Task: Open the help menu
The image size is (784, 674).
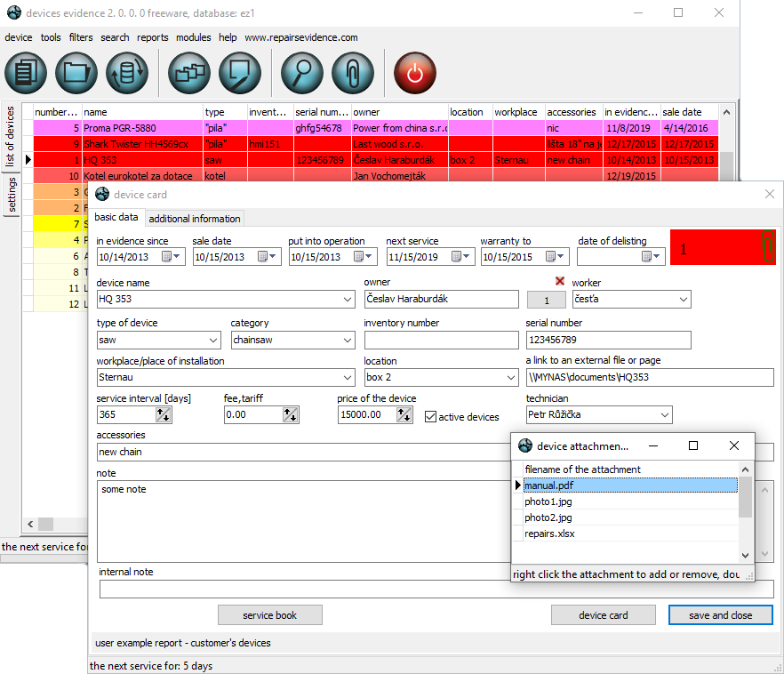Action: tap(228, 37)
